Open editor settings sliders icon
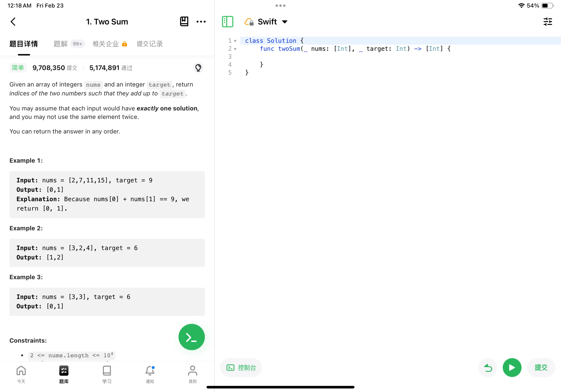The height and width of the screenshot is (392, 561). (548, 22)
